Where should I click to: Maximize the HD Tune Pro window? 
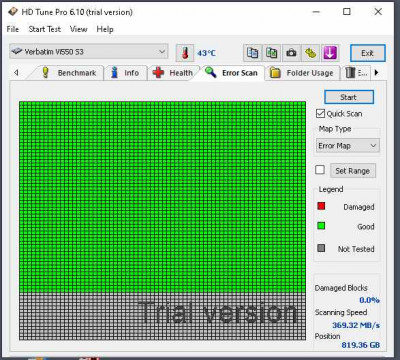(347, 12)
